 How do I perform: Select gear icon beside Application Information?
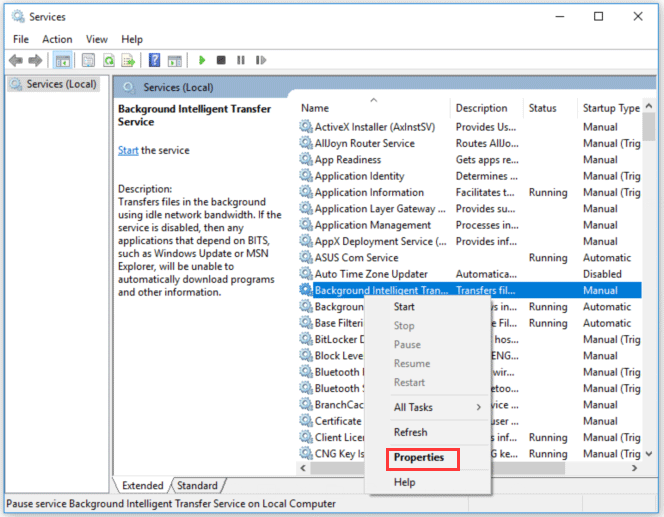(x=306, y=192)
